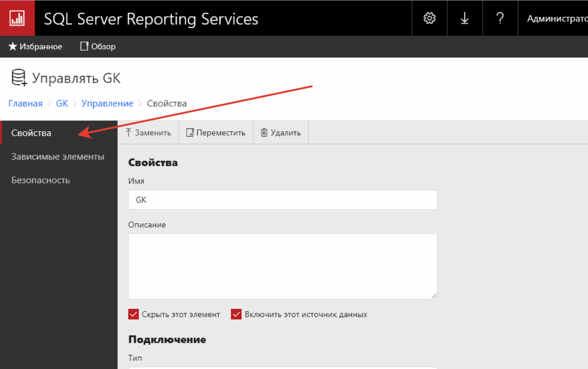Go to Управление breadcrumb link
The width and height of the screenshot is (588, 369).
(107, 103)
